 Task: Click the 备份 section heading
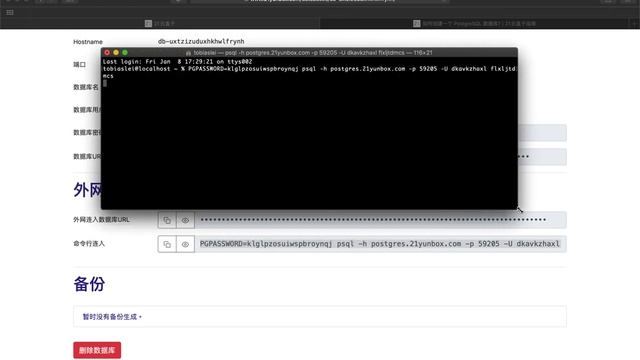point(89,284)
